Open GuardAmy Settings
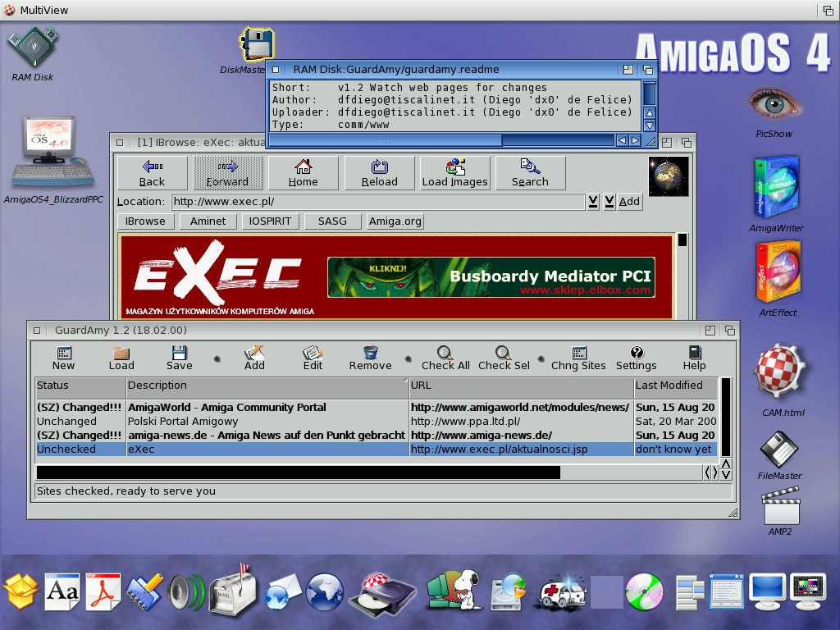840x630 pixels. (636, 358)
